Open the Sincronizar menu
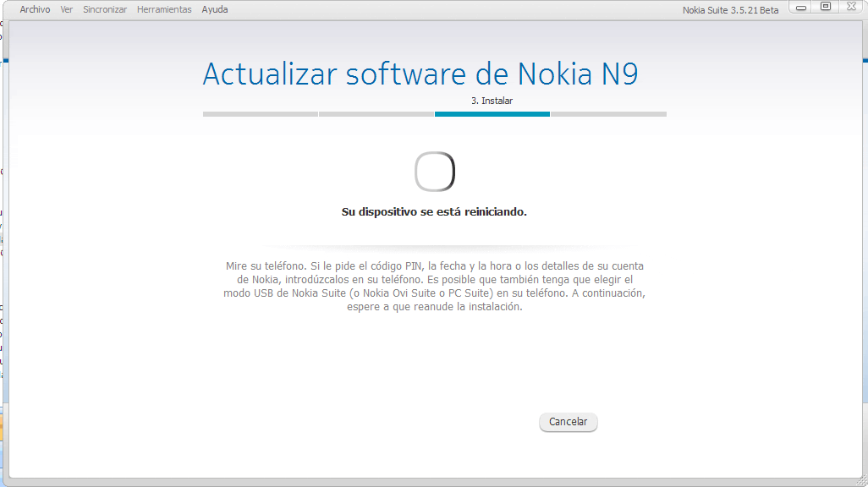This screenshot has height=487, width=868. (x=105, y=9)
